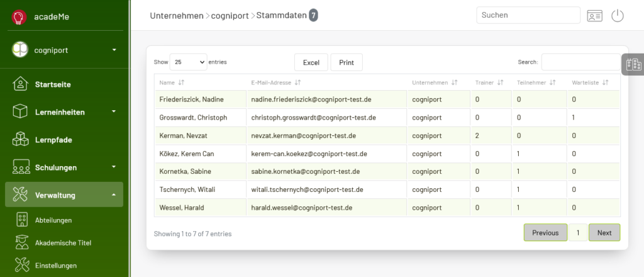
Task: Sort table by Warteliste column
Action: [590, 82]
